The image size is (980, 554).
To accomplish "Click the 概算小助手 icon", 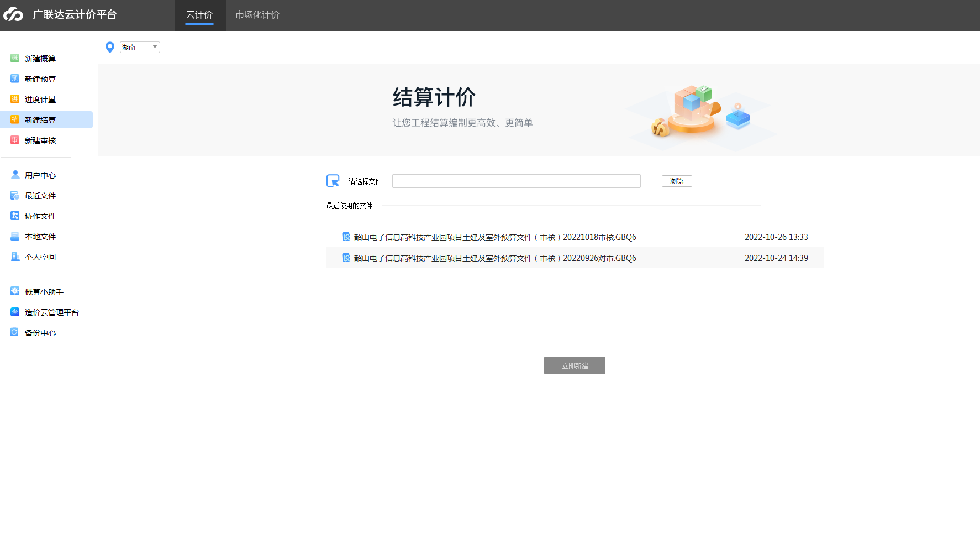I will click(x=15, y=291).
